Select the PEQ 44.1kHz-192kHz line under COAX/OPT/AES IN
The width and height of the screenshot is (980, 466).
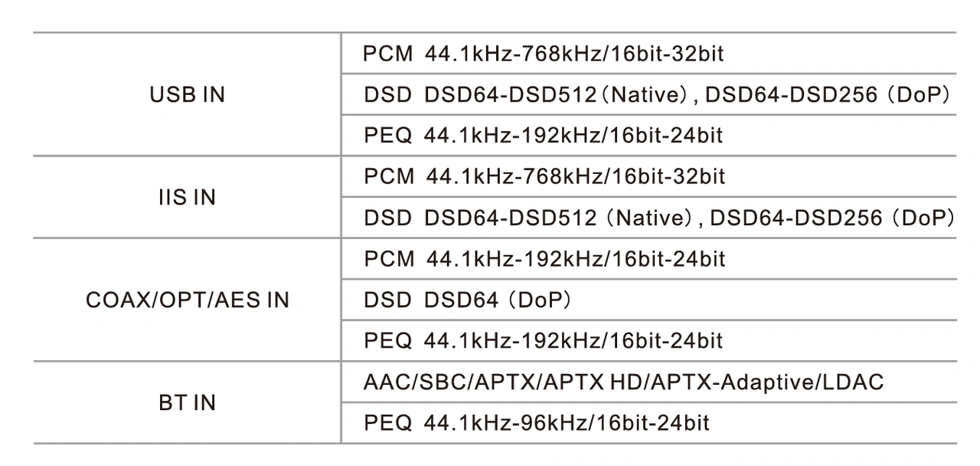click(543, 340)
